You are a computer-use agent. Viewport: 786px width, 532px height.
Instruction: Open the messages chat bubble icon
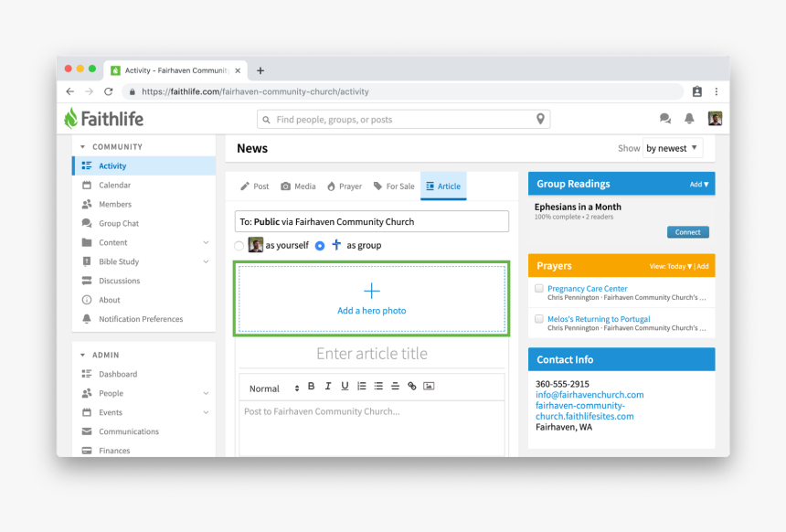point(664,119)
